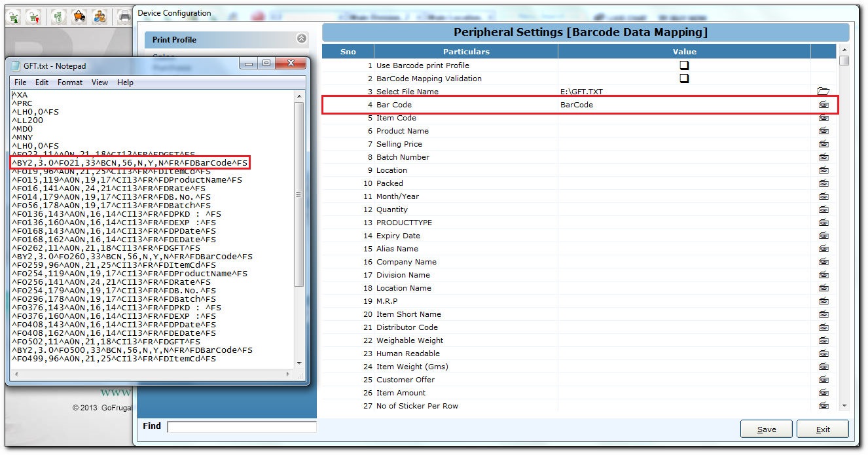Screen dimensions: 868x455
Task: Click keyboard icon in Quantity row
Action: click(823, 209)
